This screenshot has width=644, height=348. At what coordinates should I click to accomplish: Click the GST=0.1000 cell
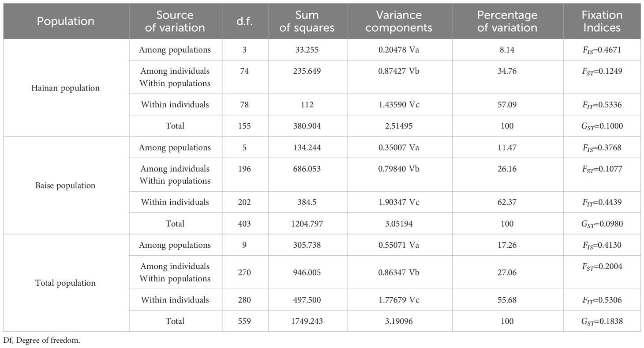pos(602,126)
